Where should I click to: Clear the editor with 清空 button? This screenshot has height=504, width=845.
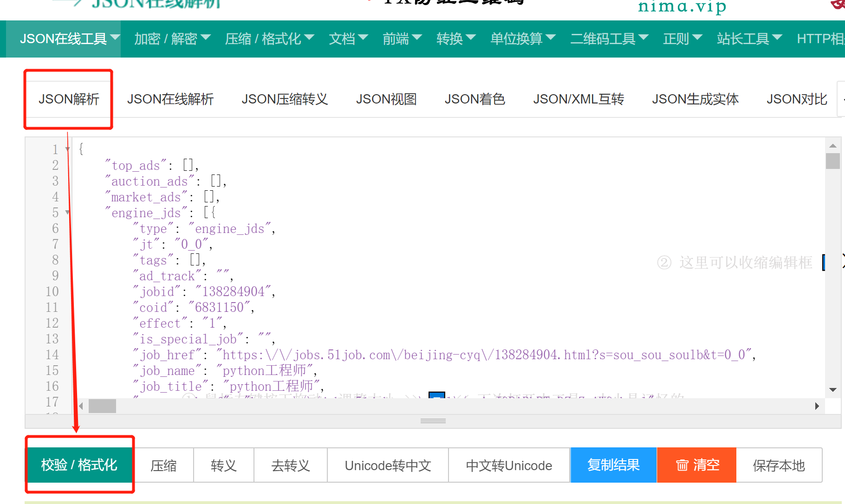(697, 465)
